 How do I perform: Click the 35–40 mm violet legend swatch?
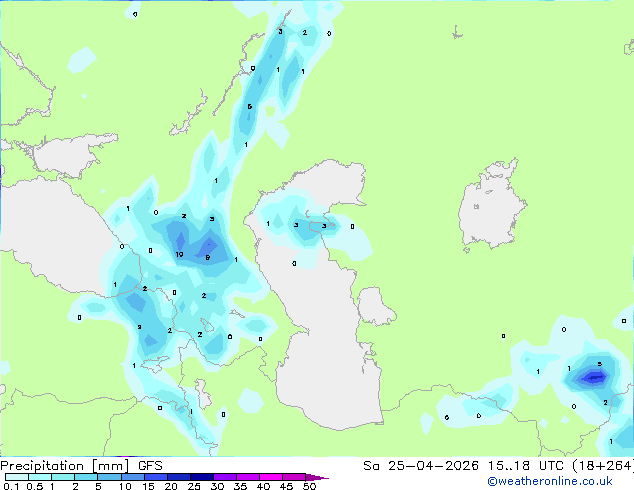pyautogui.click(x=247, y=477)
